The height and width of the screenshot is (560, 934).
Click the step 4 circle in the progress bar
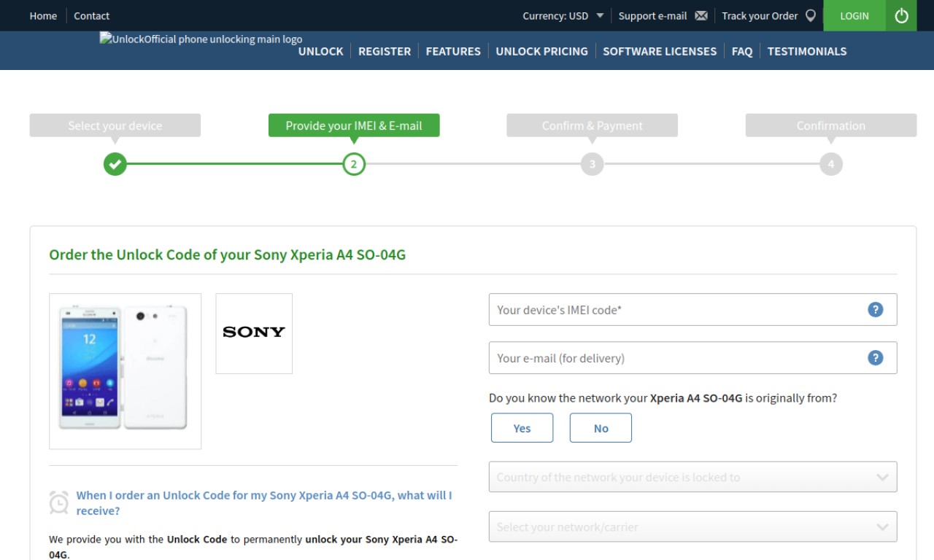830,164
